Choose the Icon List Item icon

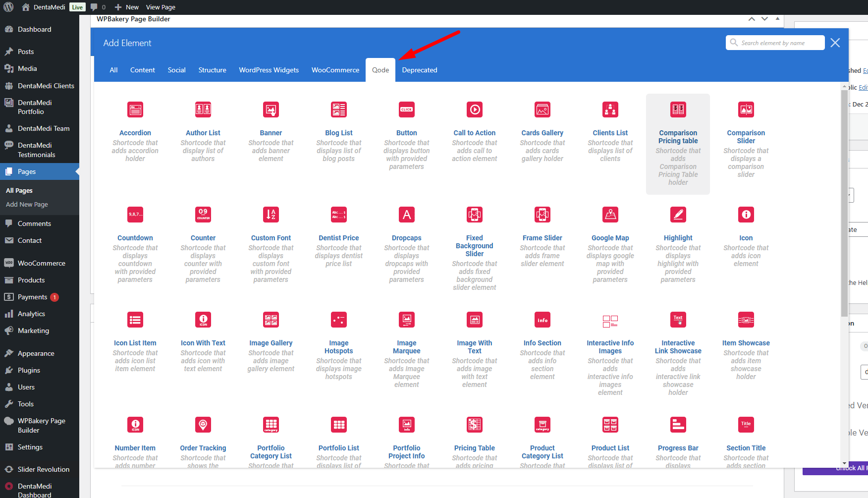point(135,320)
